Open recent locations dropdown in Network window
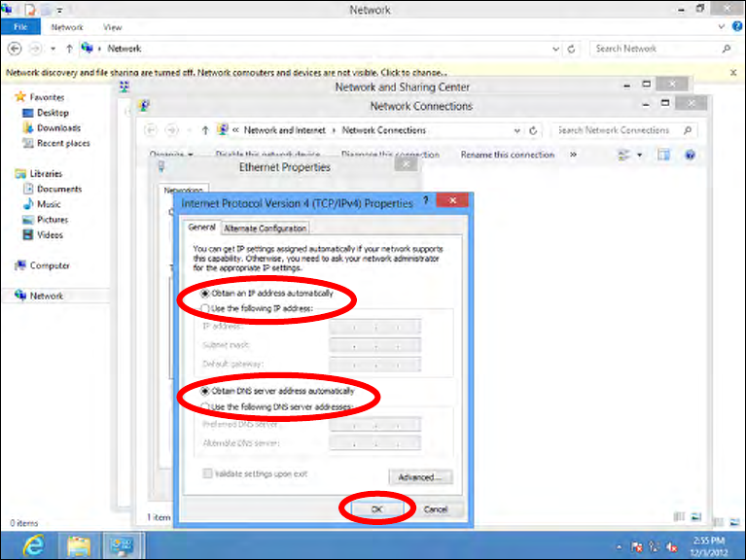This screenshot has width=746, height=560. 53,49
